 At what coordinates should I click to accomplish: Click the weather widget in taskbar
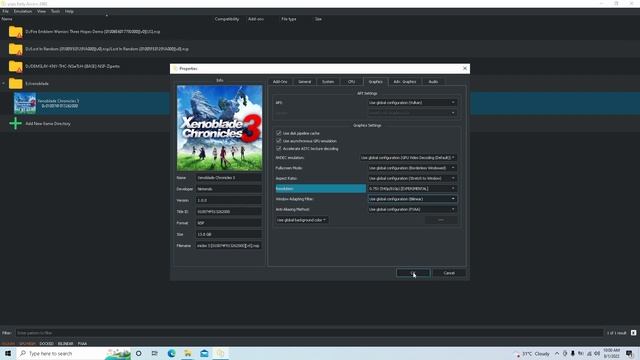tap(533, 354)
